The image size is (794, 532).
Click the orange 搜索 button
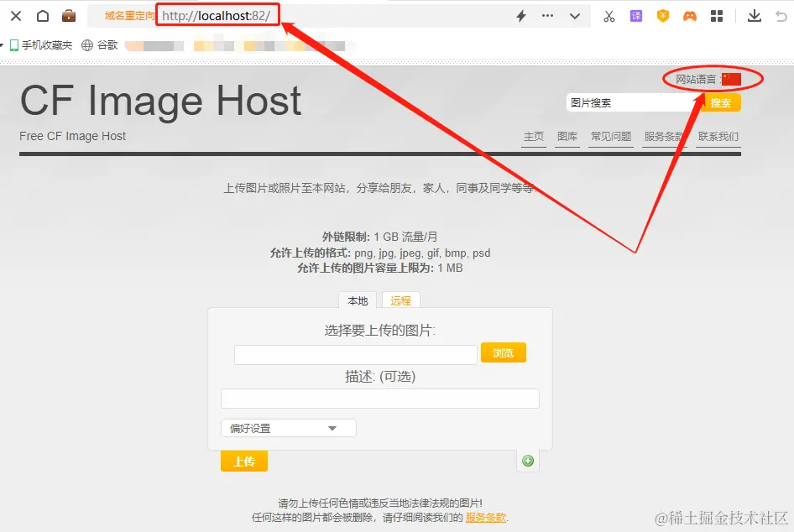tap(721, 102)
